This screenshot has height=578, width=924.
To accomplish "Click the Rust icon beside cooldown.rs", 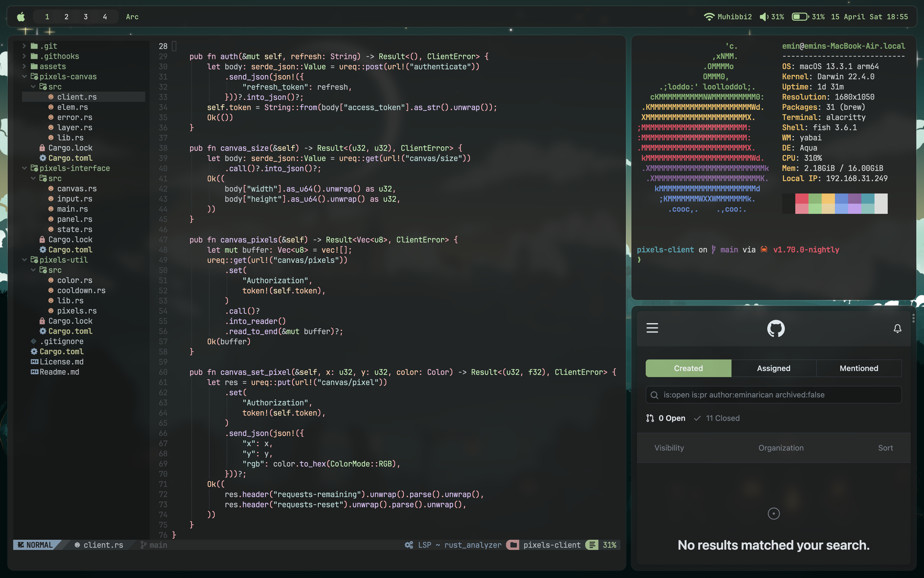I will (51, 291).
